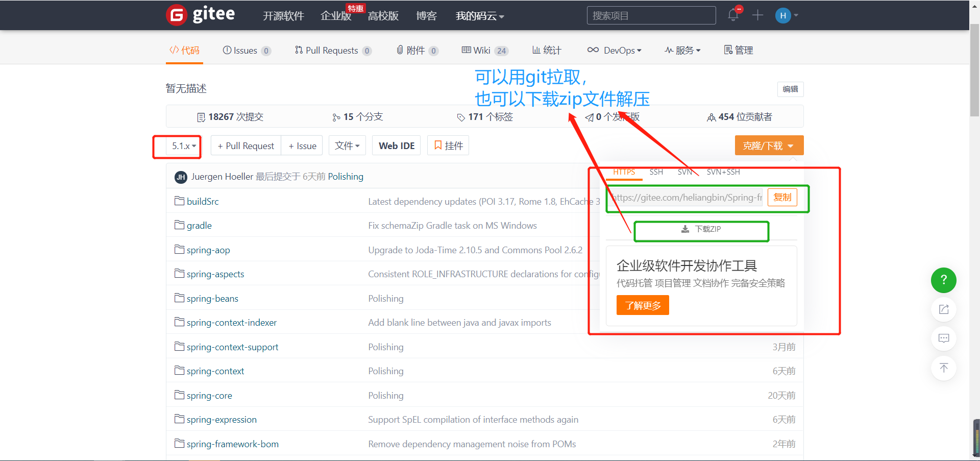The image size is (980, 461).
Task: Click the spring-context-indexer folder icon
Action: (179, 322)
